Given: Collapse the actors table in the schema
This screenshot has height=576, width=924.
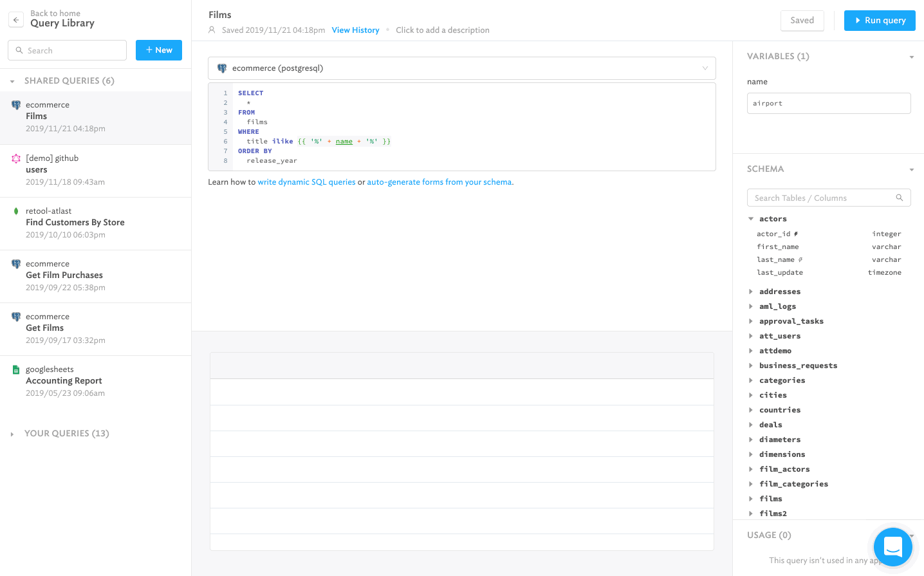Looking at the screenshot, I should pos(750,218).
